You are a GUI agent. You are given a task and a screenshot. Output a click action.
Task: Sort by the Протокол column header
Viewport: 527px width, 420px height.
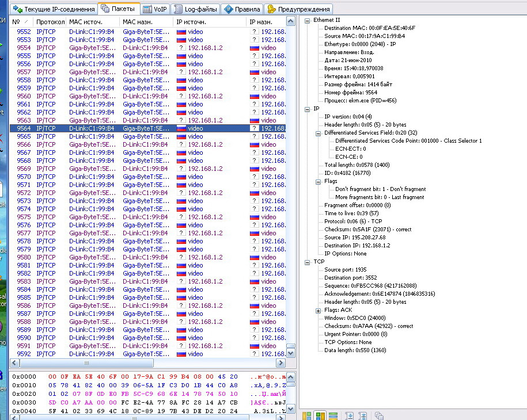(x=50, y=22)
